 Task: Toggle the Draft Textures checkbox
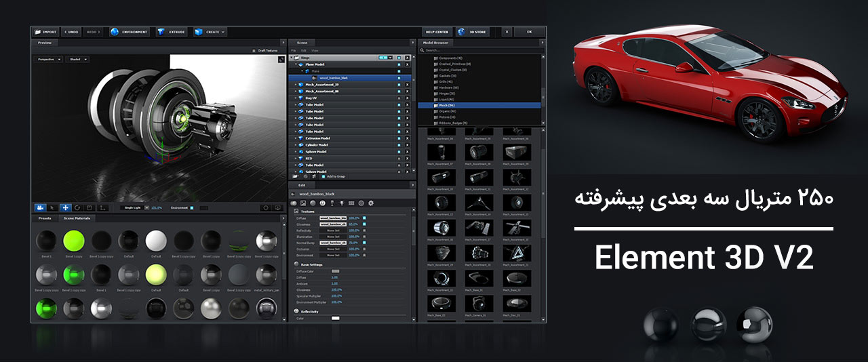pyautogui.click(x=254, y=51)
